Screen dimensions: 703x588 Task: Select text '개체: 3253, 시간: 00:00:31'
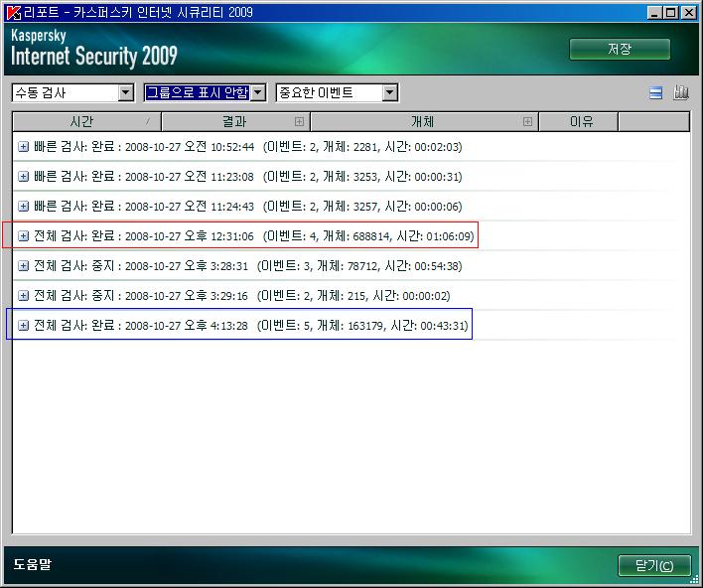pyautogui.click(x=390, y=176)
